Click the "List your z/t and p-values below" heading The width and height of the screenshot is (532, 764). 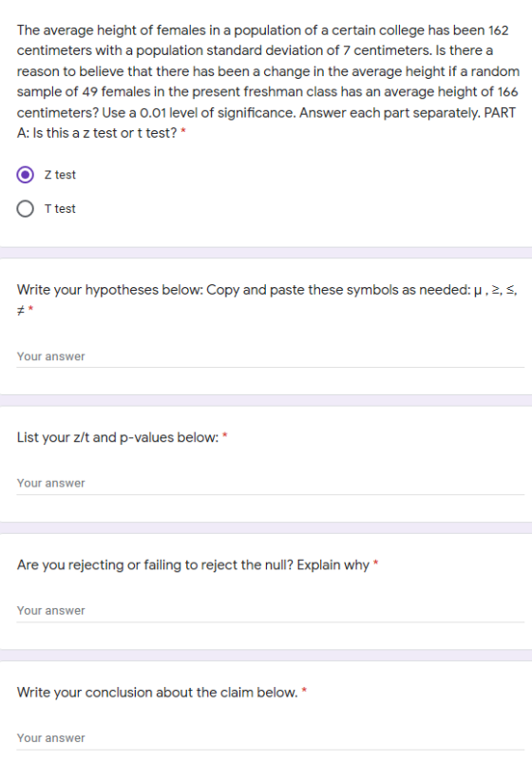pos(118,437)
